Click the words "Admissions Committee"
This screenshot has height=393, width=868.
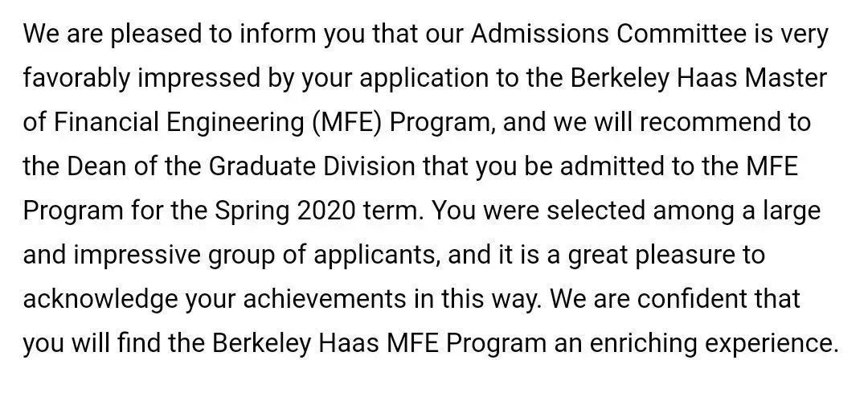tap(608, 35)
